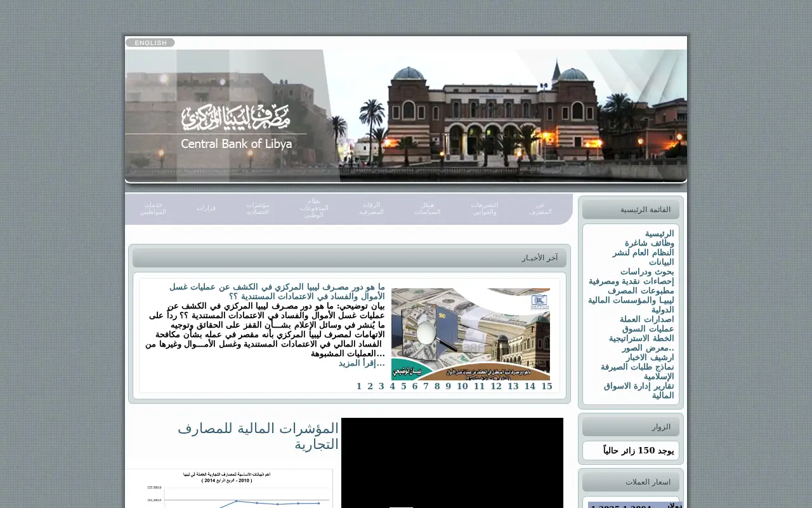
Task: Open the 'التشريعات والقوانين' top menu
Action: 485,208
